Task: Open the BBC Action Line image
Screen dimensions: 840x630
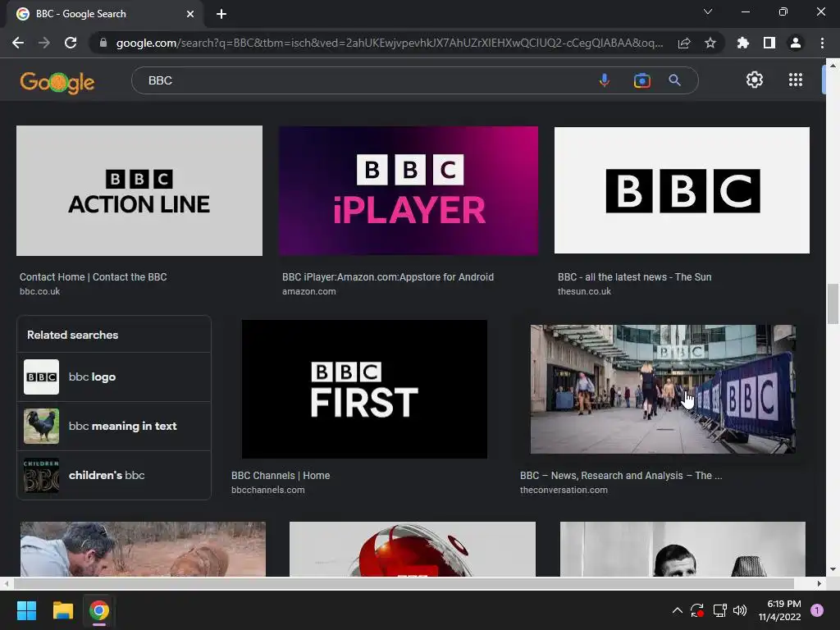Action: pos(139,190)
